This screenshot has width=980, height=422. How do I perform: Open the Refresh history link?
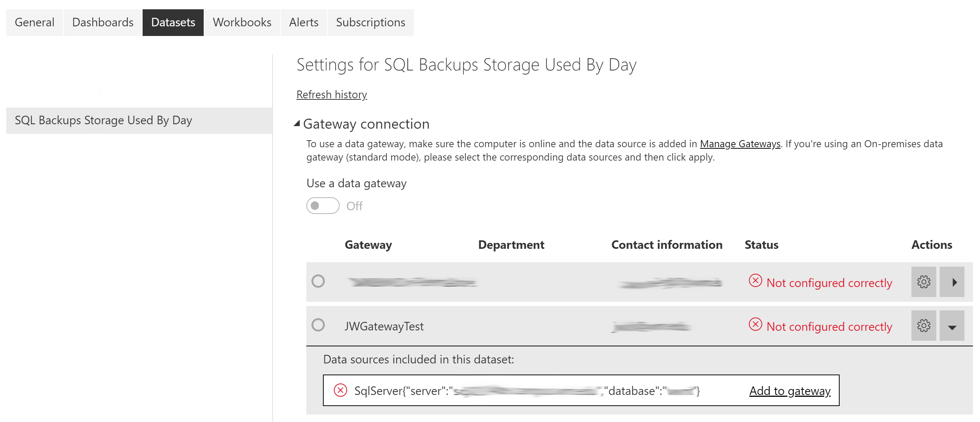(331, 95)
